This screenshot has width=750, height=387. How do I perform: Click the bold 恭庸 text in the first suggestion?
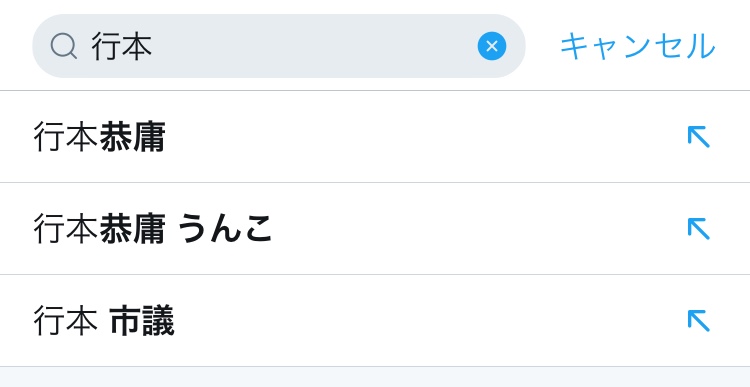[132, 137]
